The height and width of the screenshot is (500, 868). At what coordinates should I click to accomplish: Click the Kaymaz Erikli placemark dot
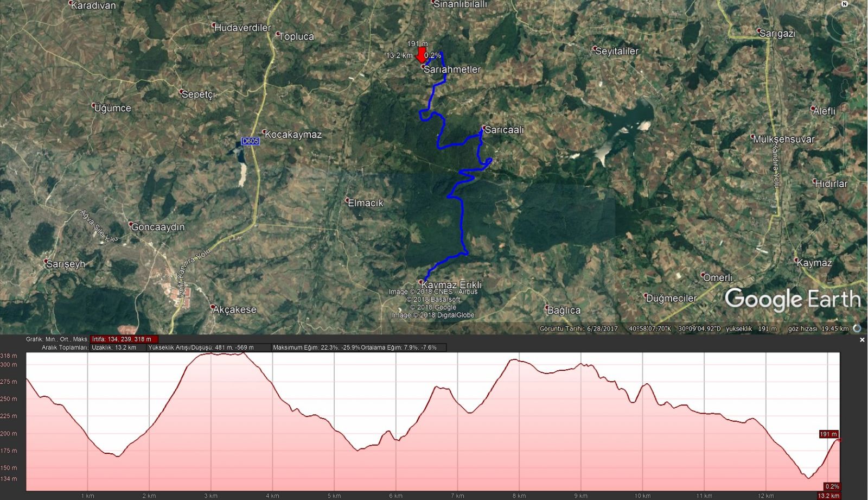pyautogui.click(x=421, y=282)
